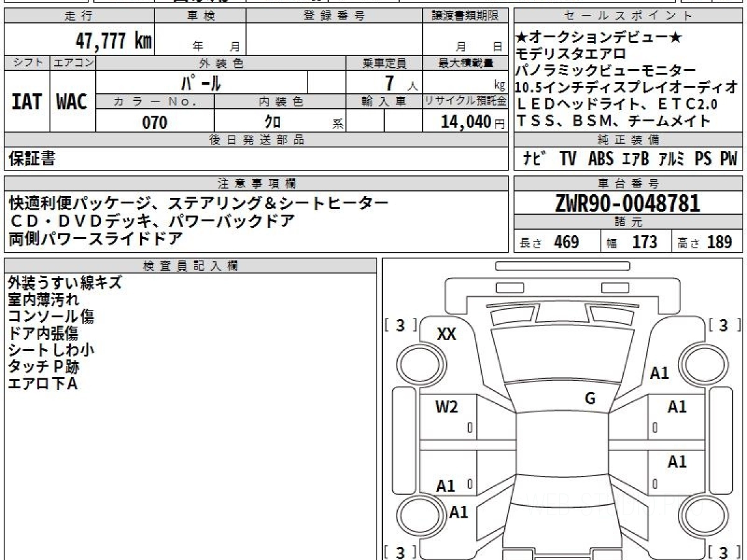The image size is (747, 560).
Task: Click the シートしわ小 inspector note
Action: 51,350
